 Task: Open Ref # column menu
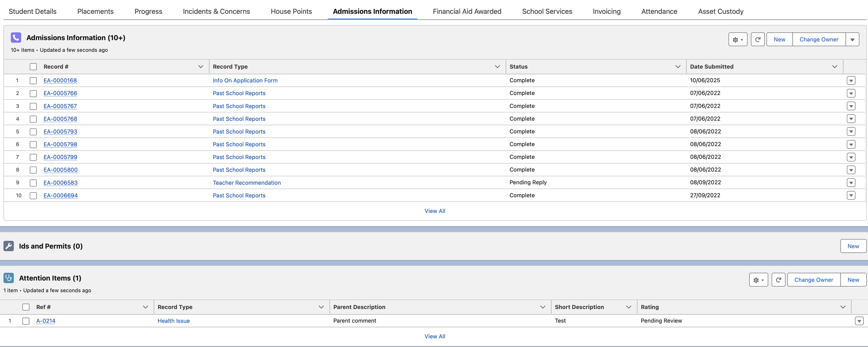pos(145,307)
